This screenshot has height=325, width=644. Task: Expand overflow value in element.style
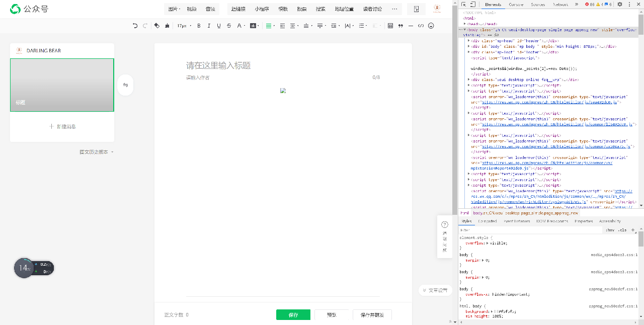(487, 243)
